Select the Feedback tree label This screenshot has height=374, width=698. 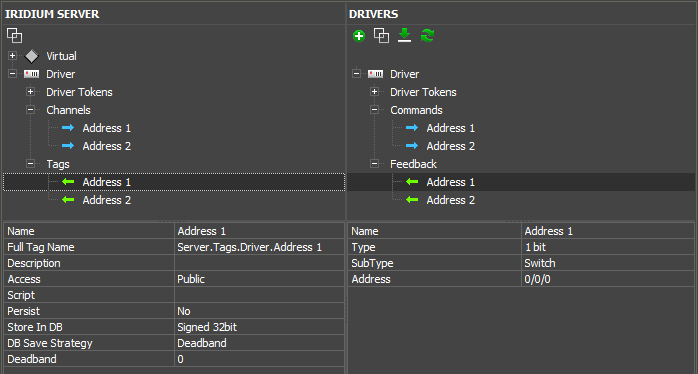[414, 164]
